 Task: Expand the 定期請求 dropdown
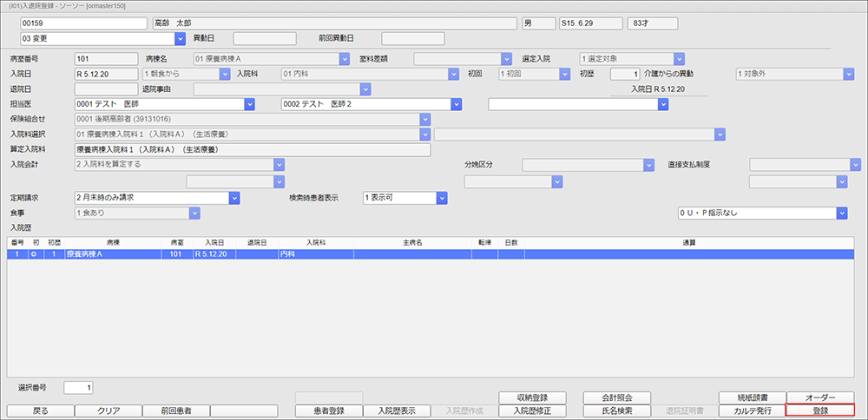[233, 198]
